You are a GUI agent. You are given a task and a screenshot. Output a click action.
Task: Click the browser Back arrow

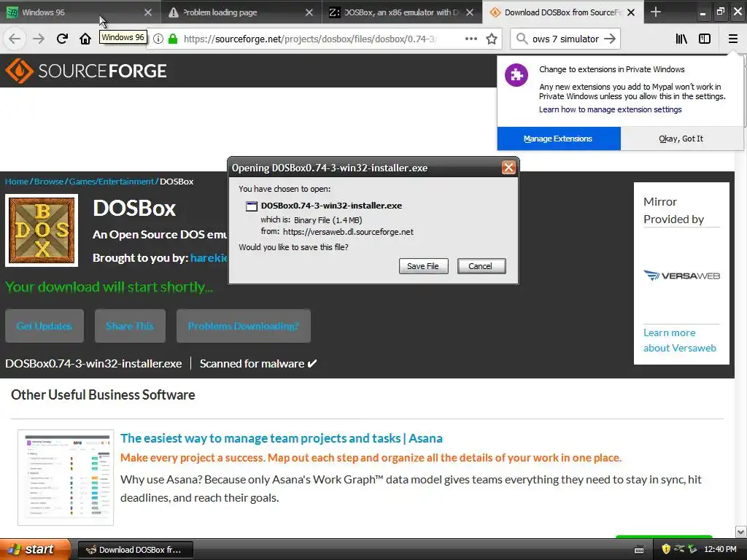click(15, 39)
